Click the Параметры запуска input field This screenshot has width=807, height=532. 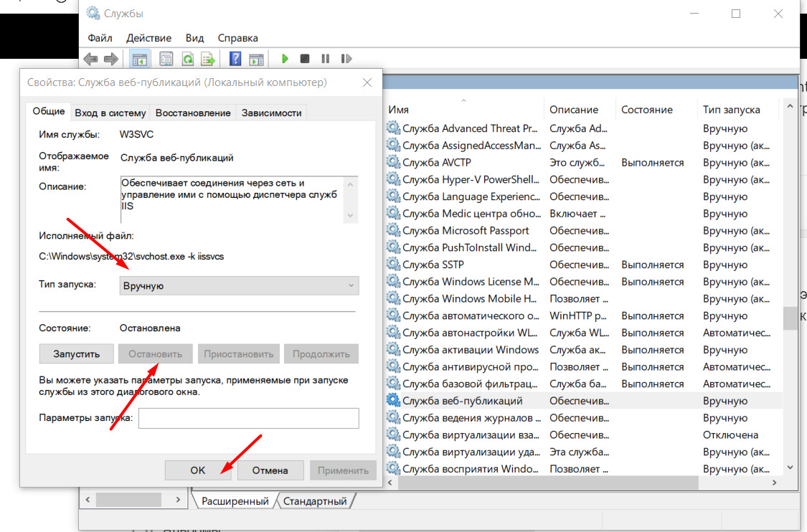[248, 418]
